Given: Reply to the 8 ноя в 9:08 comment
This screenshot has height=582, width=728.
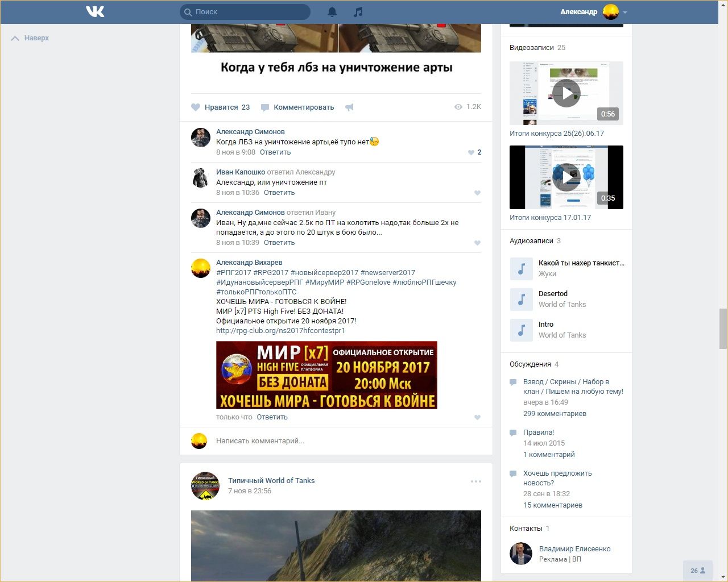Looking at the screenshot, I should [x=275, y=152].
